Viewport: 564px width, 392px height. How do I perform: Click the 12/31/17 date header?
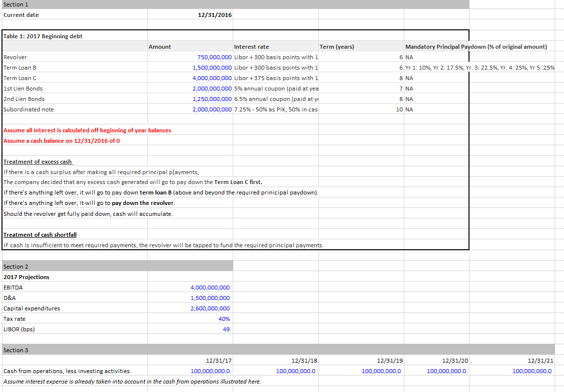click(x=219, y=360)
